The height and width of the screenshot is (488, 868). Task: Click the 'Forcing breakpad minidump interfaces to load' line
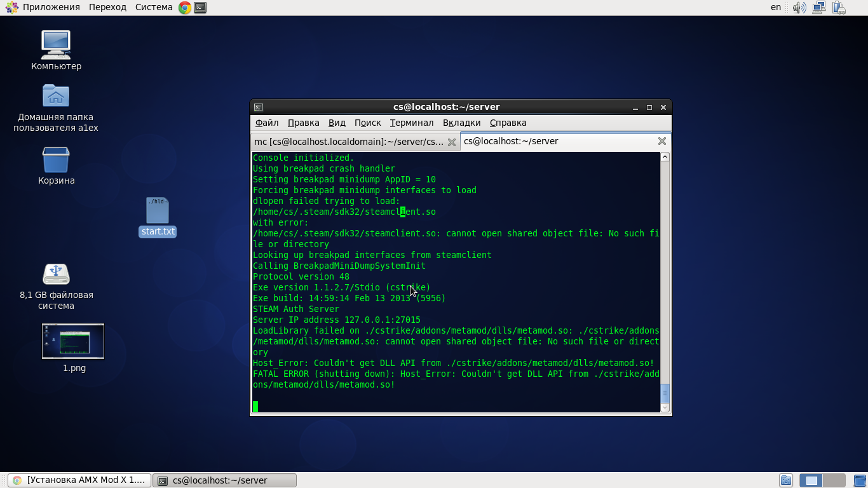[x=365, y=190]
